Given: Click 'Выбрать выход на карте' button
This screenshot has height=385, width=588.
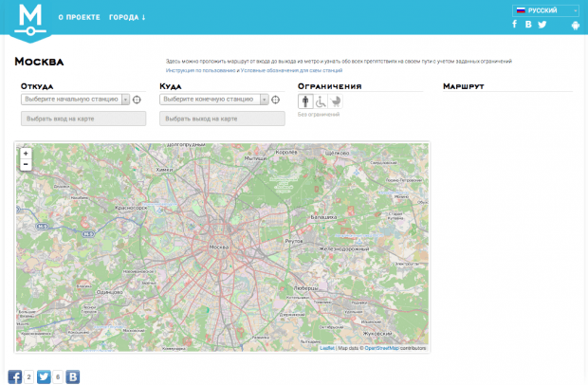Looking at the screenshot, I should point(222,119).
